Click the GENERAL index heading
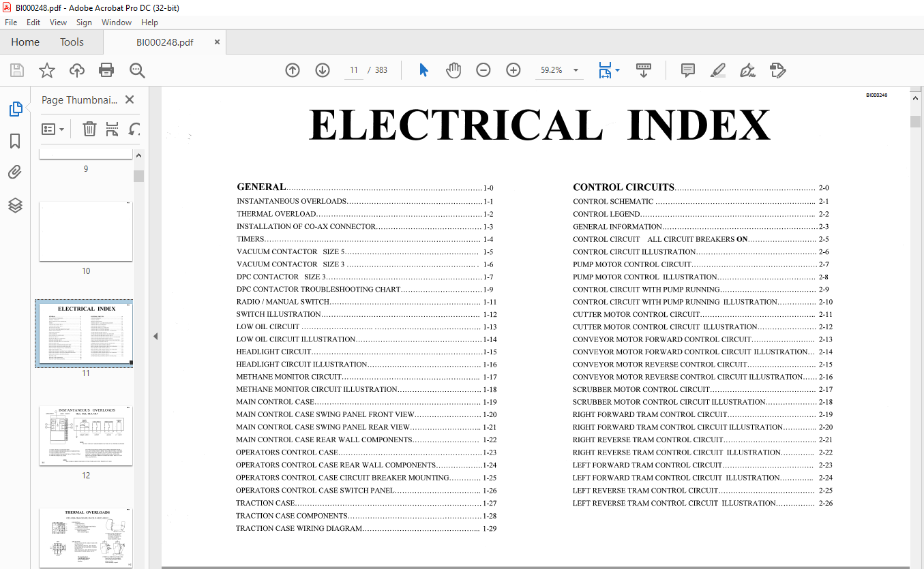The image size is (924, 569). click(261, 187)
